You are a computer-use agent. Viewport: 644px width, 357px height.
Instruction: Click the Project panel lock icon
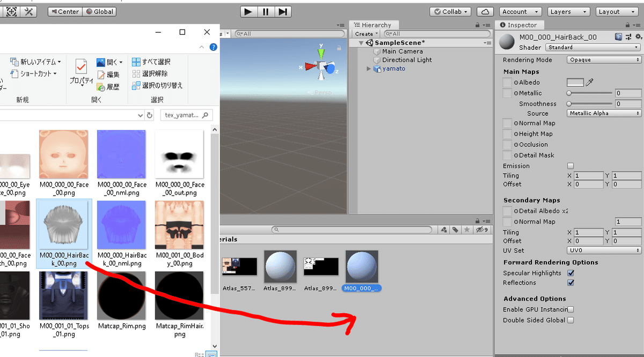coord(478,221)
